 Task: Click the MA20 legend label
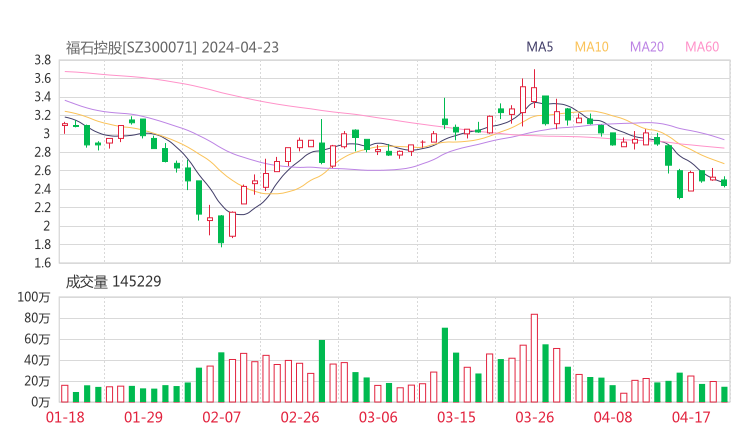click(x=647, y=47)
